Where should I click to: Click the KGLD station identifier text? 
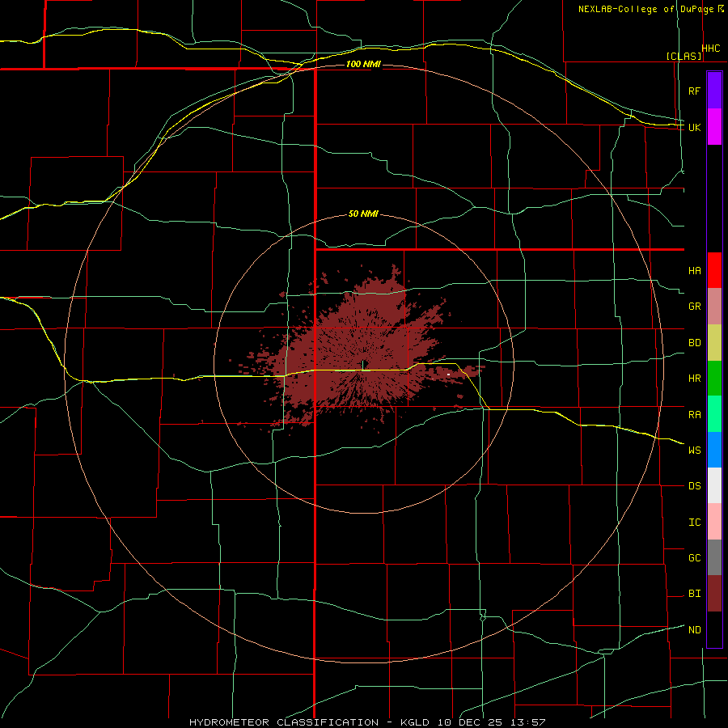(413, 722)
